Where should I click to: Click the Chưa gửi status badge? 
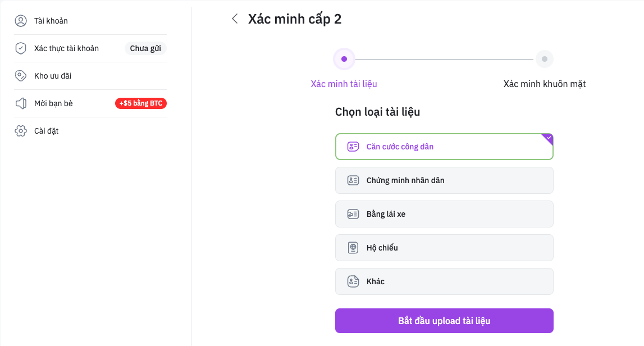145,48
